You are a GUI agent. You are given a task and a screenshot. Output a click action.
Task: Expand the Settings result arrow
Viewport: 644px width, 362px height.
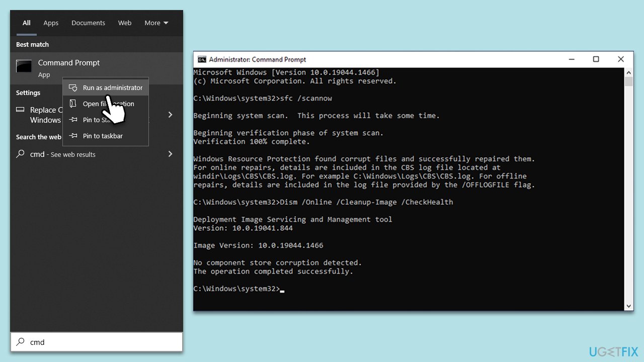click(170, 115)
